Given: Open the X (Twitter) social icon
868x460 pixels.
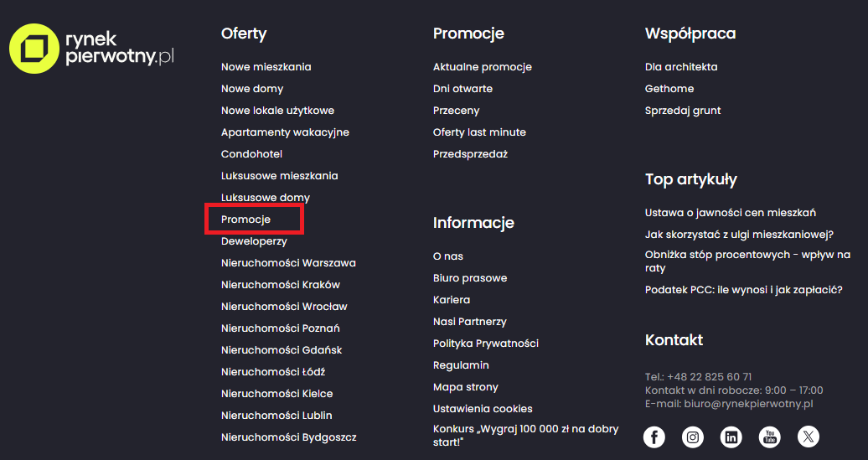Looking at the screenshot, I should [x=808, y=437].
